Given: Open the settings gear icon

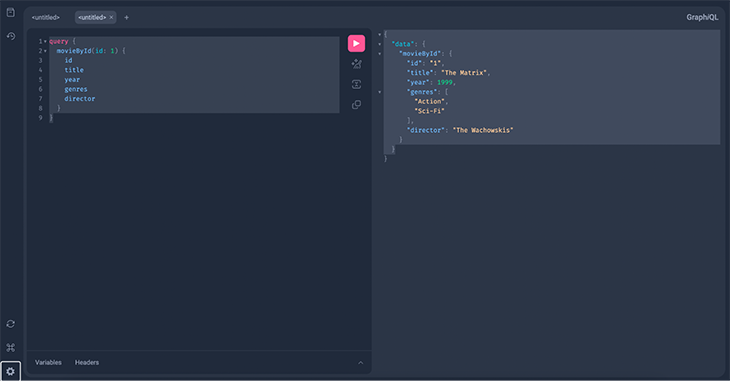Looking at the screenshot, I should click(x=11, y=371).
